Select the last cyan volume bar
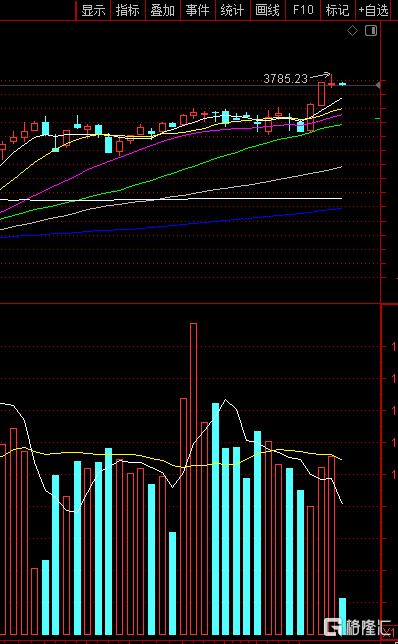The image size is (398, 644). tap(343, 616)
